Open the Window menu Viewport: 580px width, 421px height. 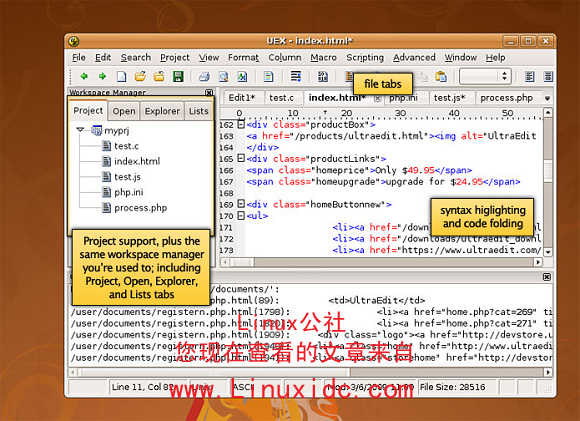click(x=461, y=58)
